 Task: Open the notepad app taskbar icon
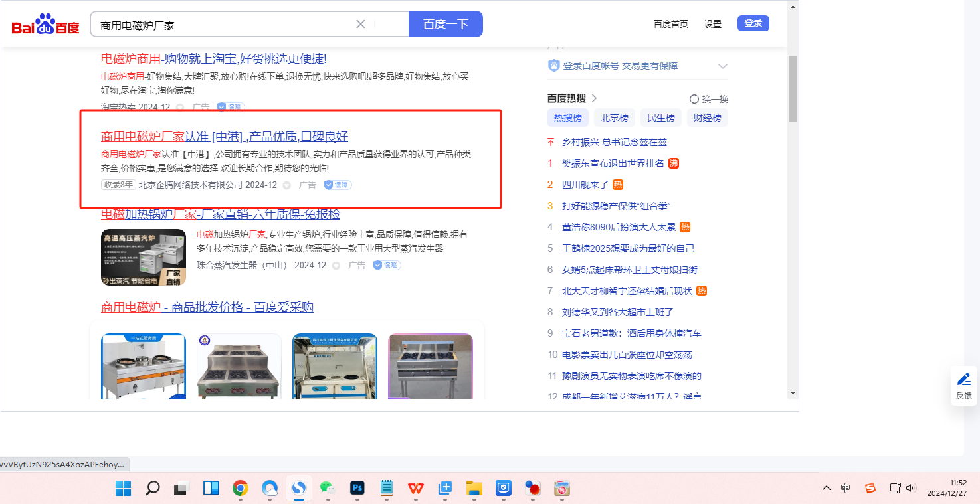click(x=386, y=489)
